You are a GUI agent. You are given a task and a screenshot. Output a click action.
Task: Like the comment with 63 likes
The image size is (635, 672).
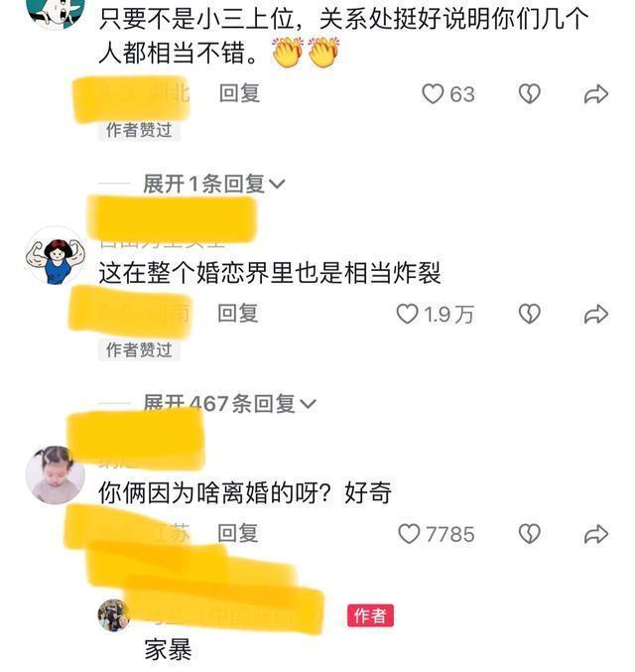pos(433,93)
